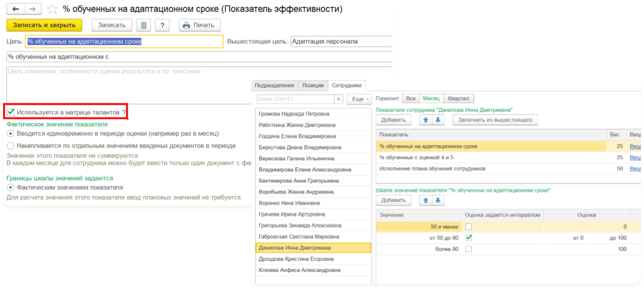Click the 'Записать и закрыть' button
This screenshot has width=644, height=289.
click(x=45, y=25)
